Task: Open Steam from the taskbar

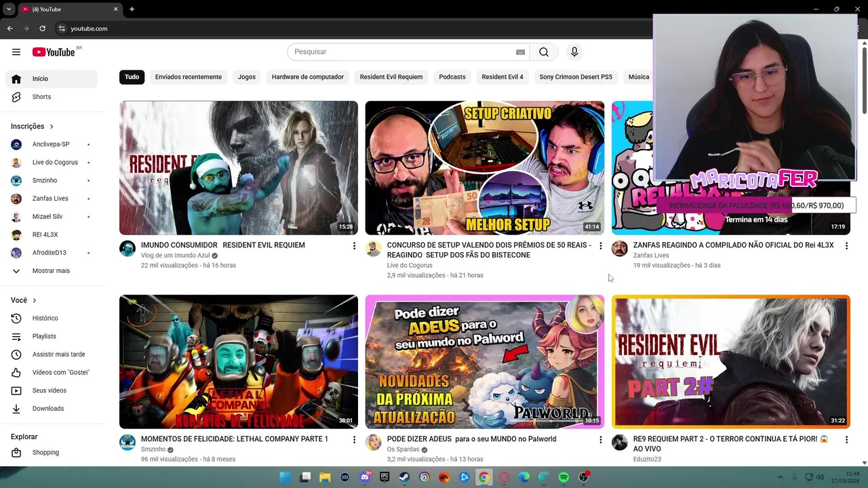Action: (404, 478)
